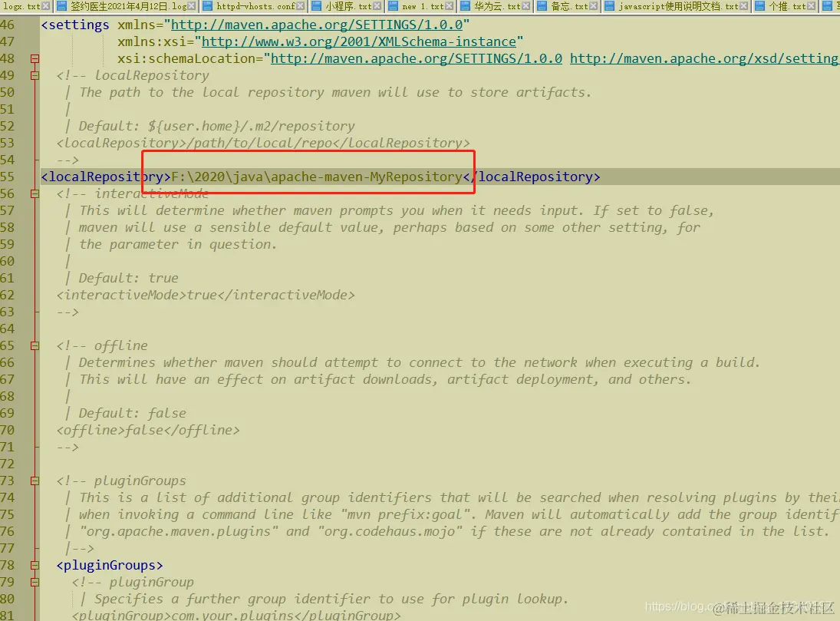This screenshot has height=621, width=840.
Task: Collapse the localRepository comment at line 49
Action: (35, 76)
